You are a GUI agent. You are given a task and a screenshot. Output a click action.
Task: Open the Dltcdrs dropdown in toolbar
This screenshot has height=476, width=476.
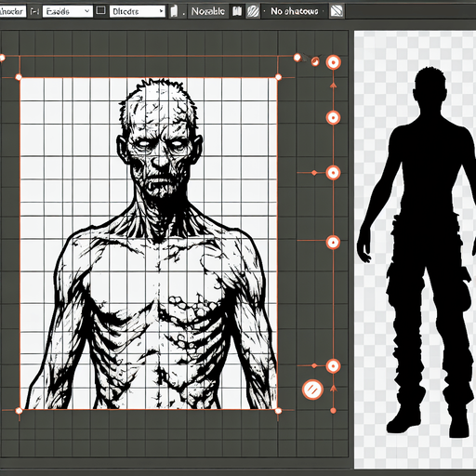pos(137,12)
